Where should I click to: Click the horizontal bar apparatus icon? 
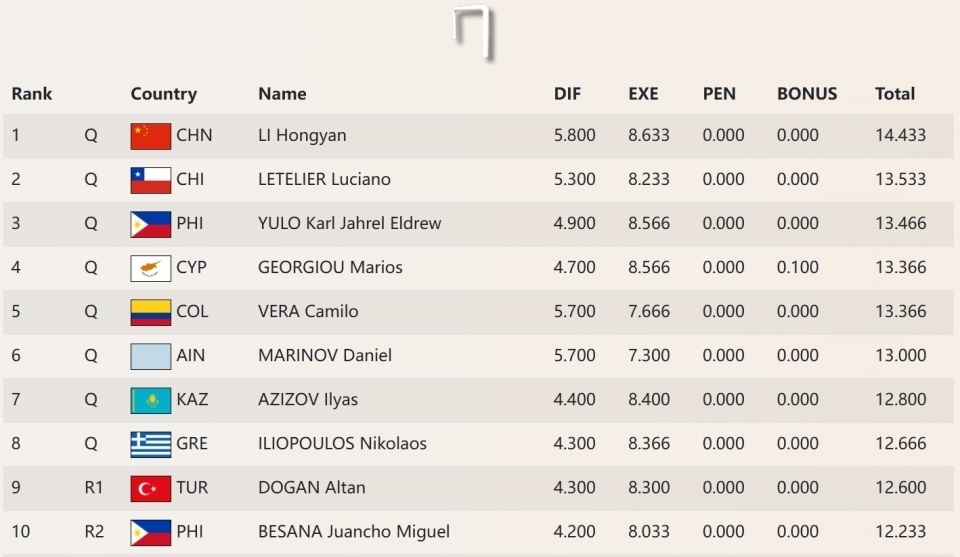point(476,31)
